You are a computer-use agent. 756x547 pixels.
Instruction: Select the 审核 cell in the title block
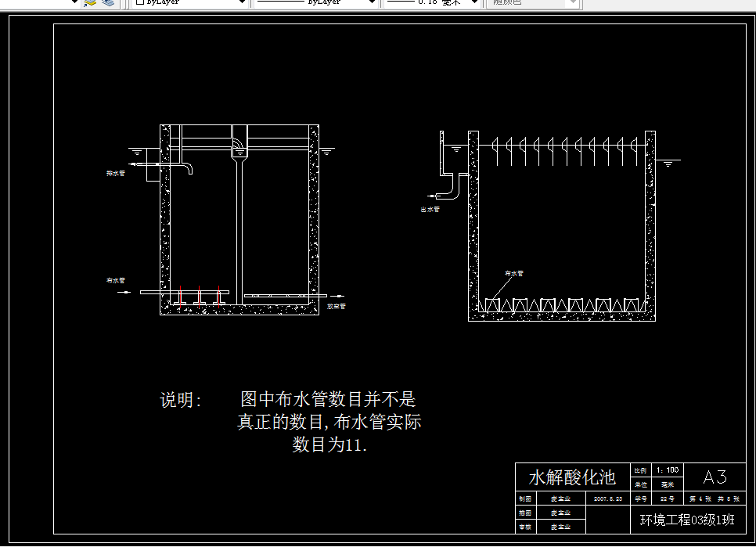(x=526, y=527)
